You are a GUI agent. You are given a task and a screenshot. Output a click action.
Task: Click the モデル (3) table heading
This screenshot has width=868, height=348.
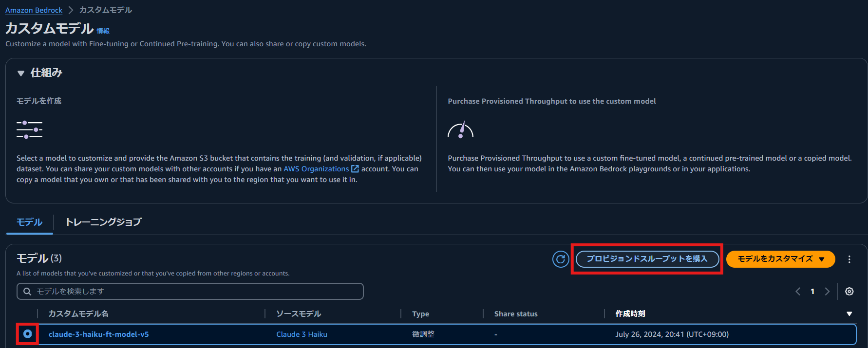pos(39,258)
